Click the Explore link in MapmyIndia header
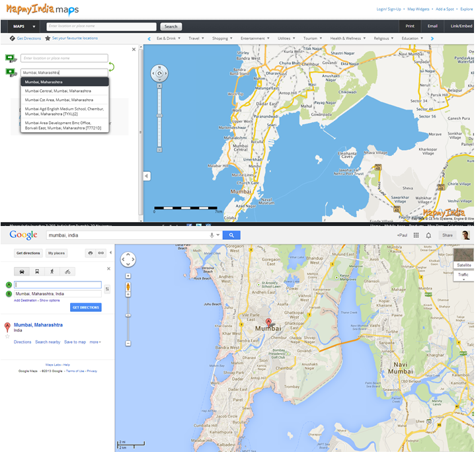 (466, 9)
